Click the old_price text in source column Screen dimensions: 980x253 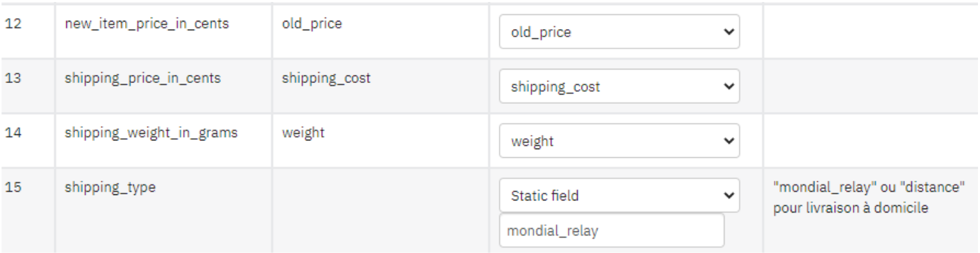click(312, 24)
